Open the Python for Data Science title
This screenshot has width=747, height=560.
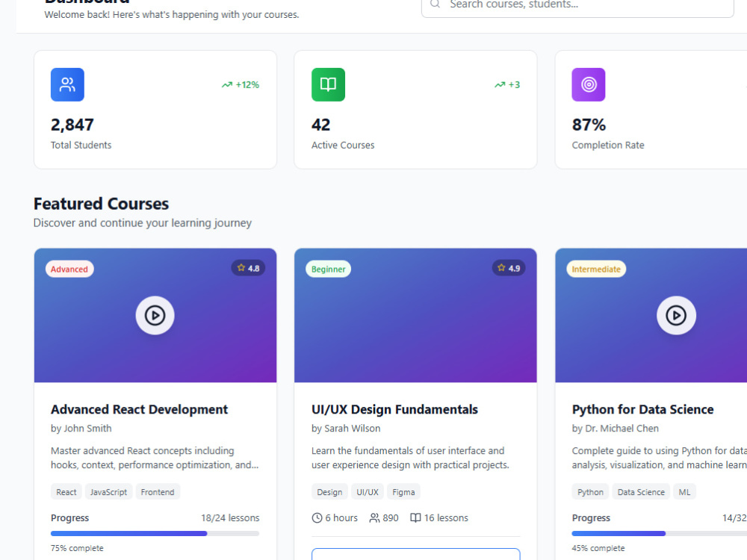tap(642, 409)
